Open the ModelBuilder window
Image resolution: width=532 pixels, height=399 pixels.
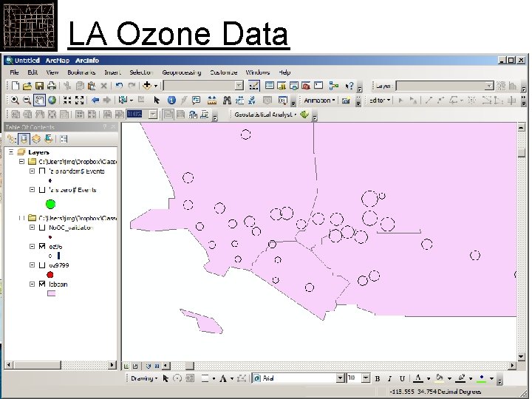(334, 86)
